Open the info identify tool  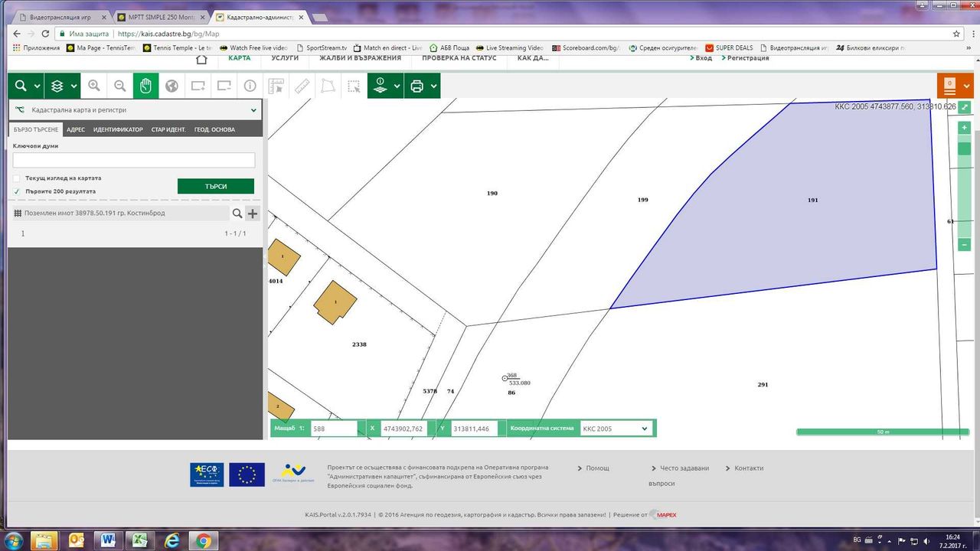click(250, 86)
